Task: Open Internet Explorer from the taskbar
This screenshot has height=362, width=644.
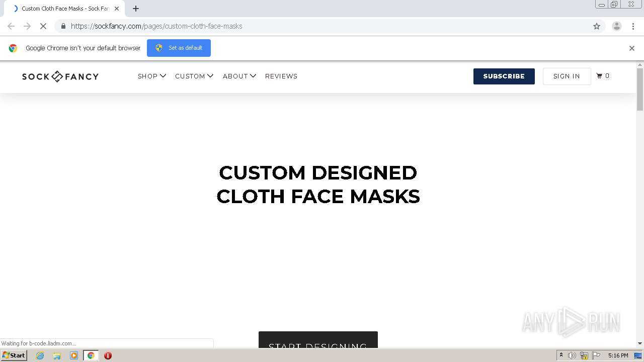Action: coord(40,355)
